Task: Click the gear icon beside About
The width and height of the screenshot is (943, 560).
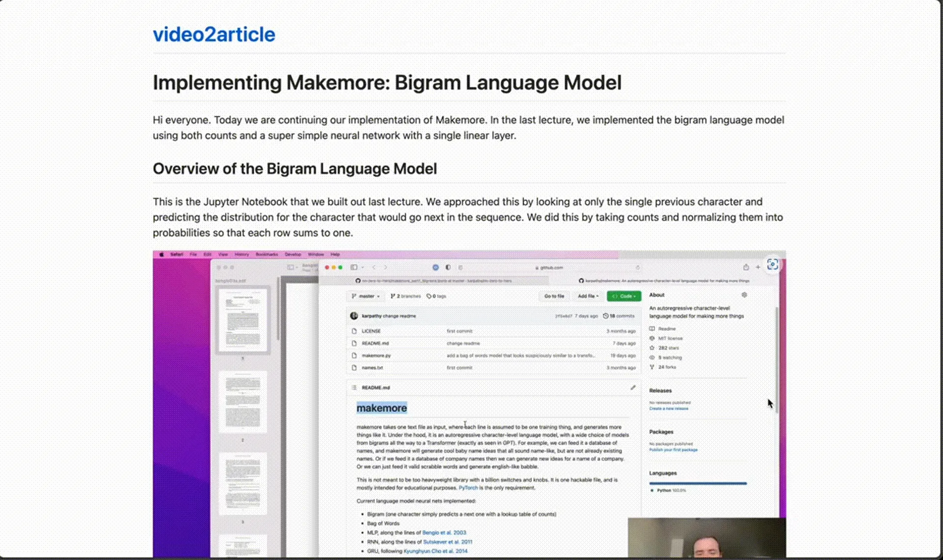Action: (x=744, y=295)
